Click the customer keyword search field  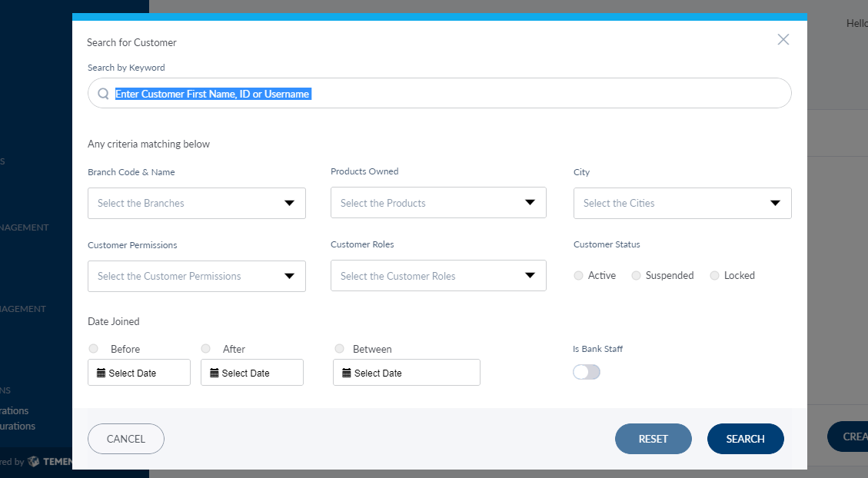[446, 94]
